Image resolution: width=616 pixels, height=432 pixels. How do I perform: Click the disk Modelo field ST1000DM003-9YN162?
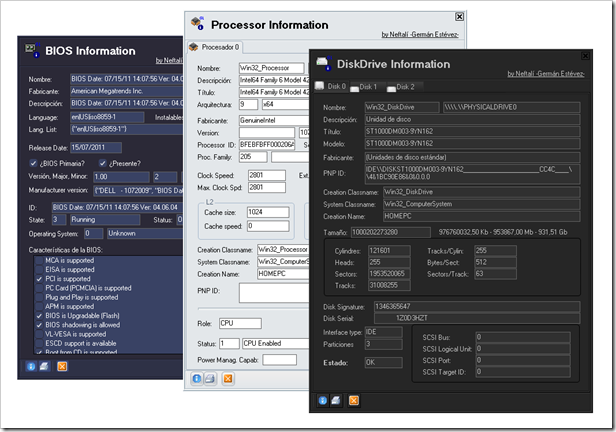[472, 144]
